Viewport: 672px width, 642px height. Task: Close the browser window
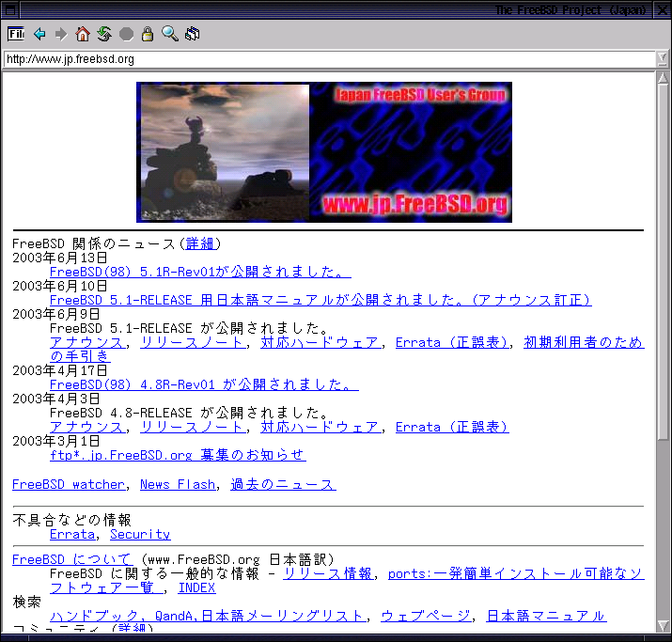coord(662,9)
